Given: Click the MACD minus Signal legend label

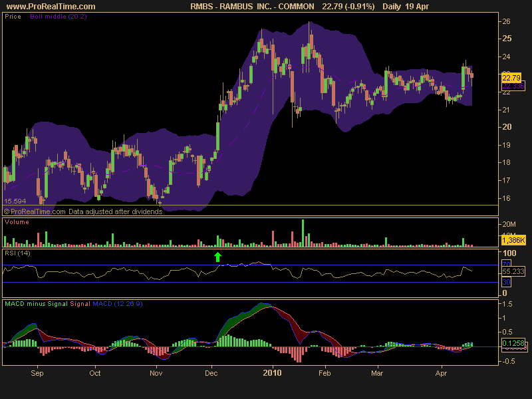Looking at the screenshot, I should pyautogui.click(x=37, y=304).
